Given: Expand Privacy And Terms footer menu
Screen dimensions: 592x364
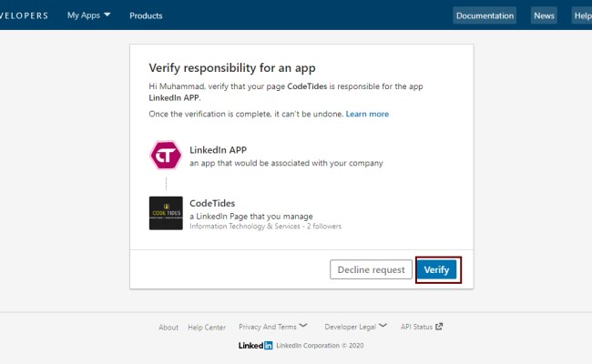Looking at the screenshot, I should coord(273,327).
